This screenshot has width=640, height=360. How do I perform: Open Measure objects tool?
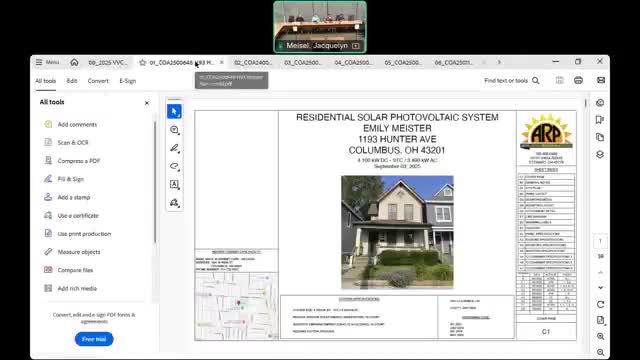point(72,252)
